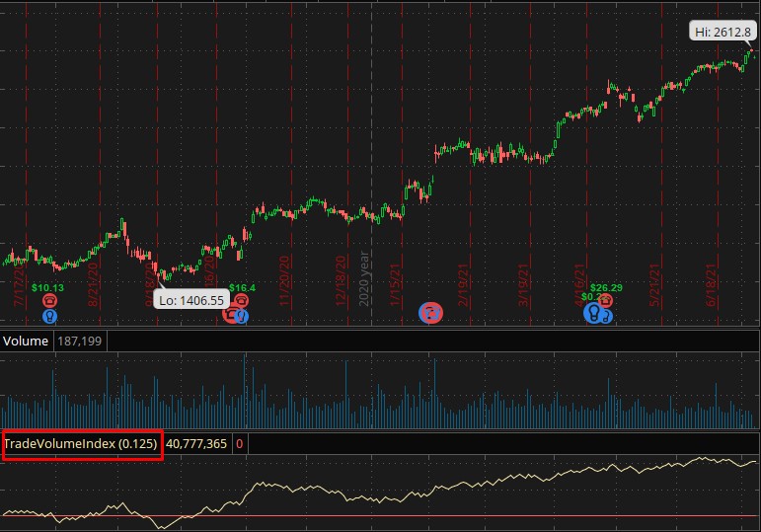The image size is (761, 532).
Task: Click the red phone icon below $26.29
Action: pos(605,301)
